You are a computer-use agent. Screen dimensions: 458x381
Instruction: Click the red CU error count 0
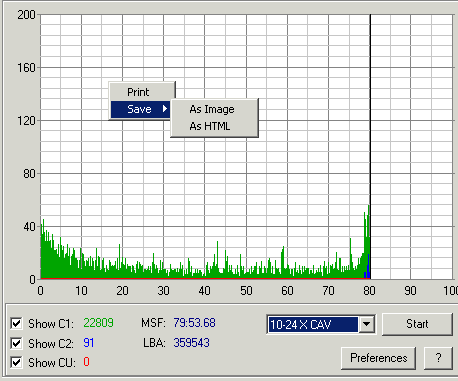pyautogui.click(x=86, y=362)
